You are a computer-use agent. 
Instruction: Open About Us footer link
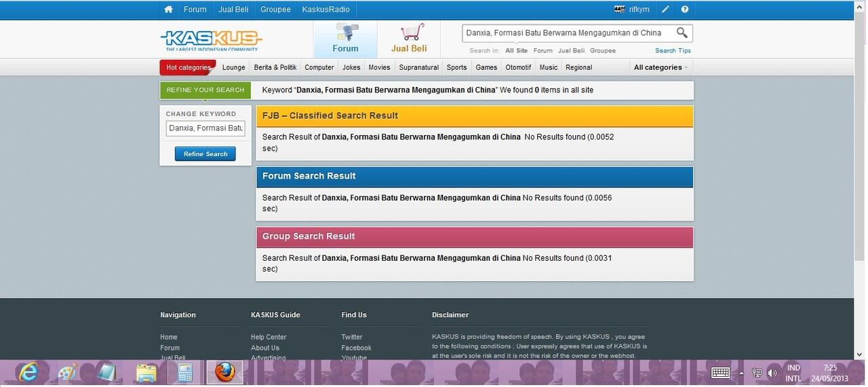[265, 348]
